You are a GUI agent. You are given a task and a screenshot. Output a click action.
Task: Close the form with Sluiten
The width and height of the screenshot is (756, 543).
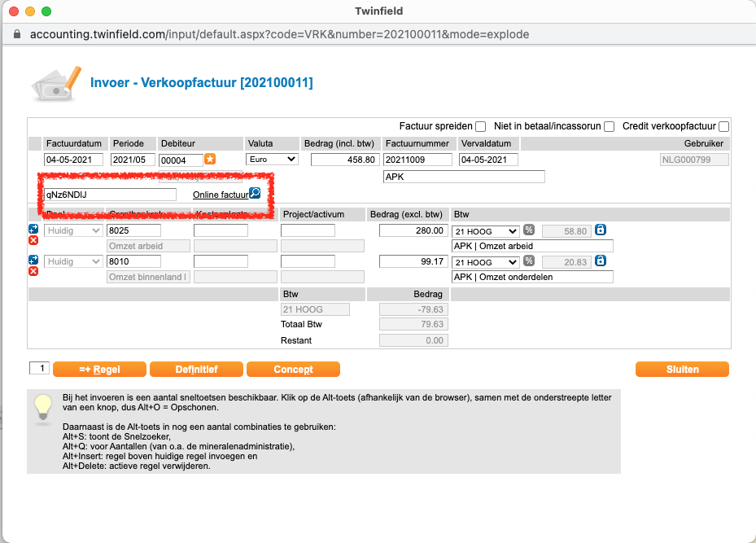click(682, 370)
